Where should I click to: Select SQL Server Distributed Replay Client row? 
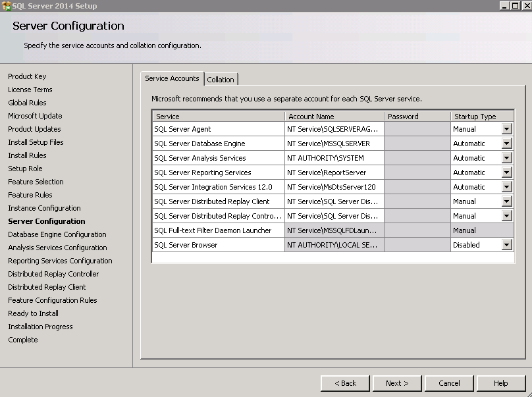point(219,201)
